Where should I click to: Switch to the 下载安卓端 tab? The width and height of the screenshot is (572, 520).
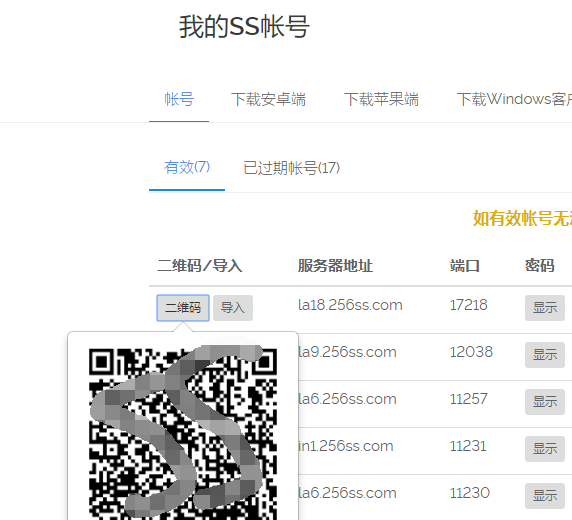268,99
